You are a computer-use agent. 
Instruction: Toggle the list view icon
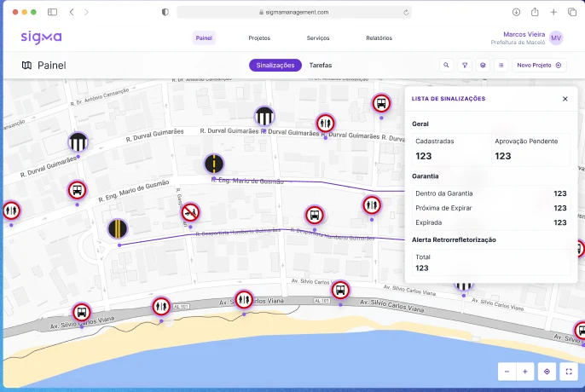pyautogui.click(x=501, y=66)
